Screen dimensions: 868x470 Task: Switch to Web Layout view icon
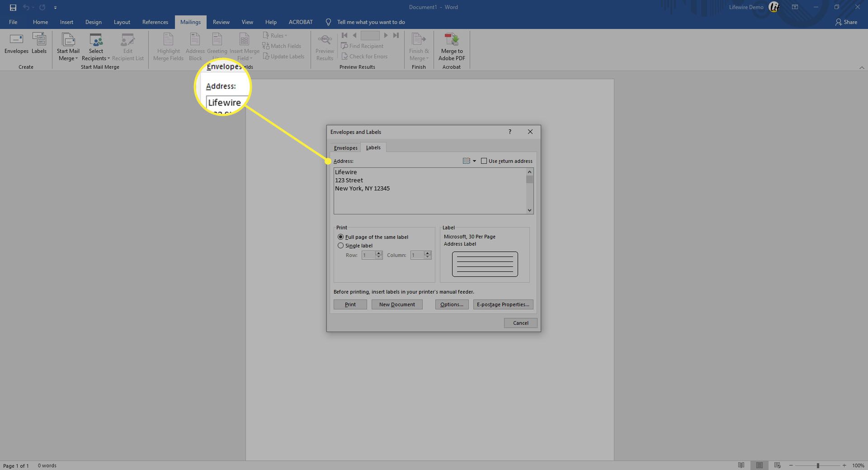778,465
